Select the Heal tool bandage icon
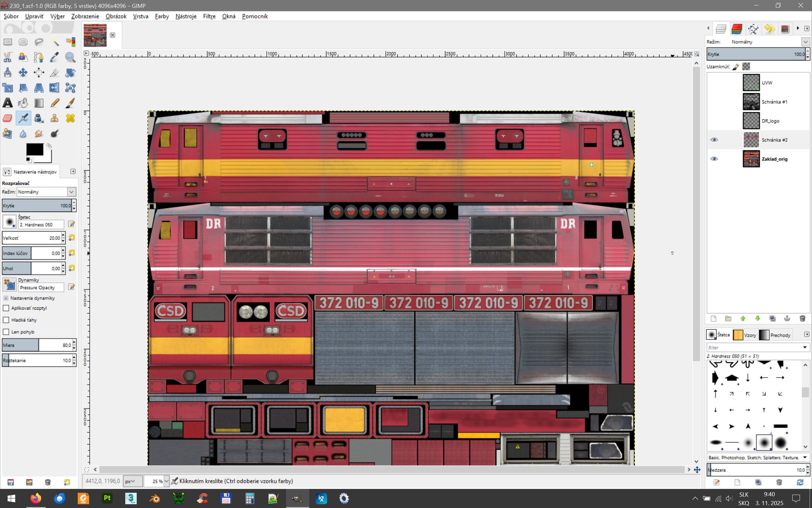The width and height of the screenshot is (812, 508). (70, 118)
